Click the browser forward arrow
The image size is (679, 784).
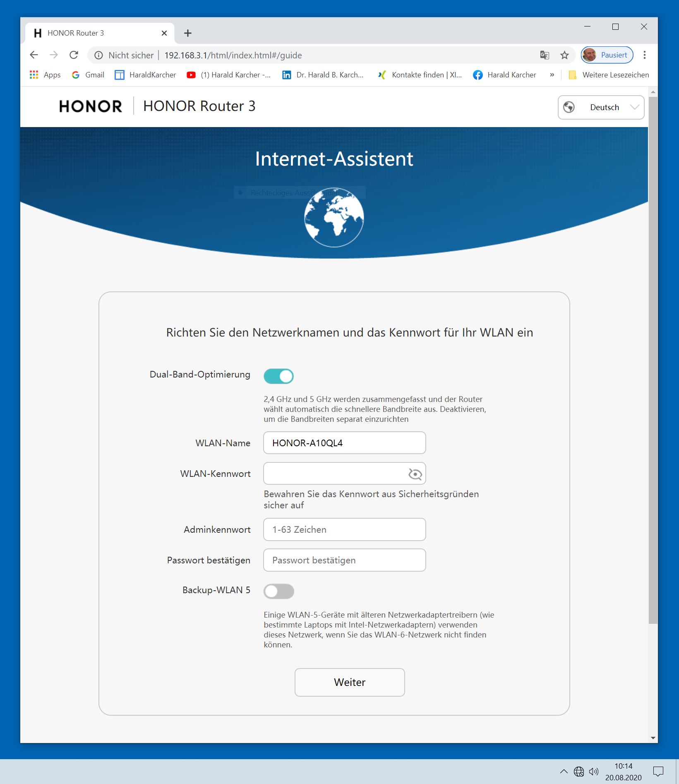(54, 55)
